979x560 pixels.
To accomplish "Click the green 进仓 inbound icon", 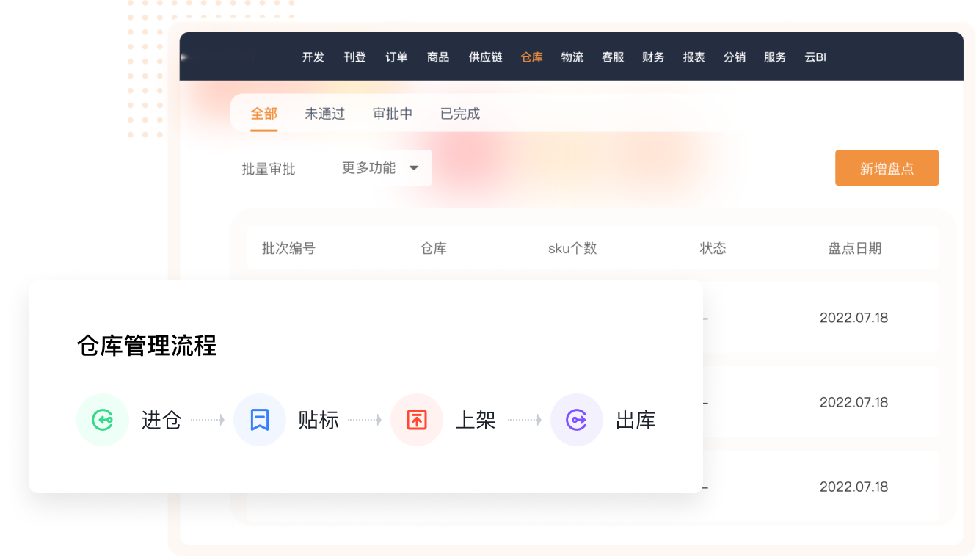I will (x=103, y=420).
